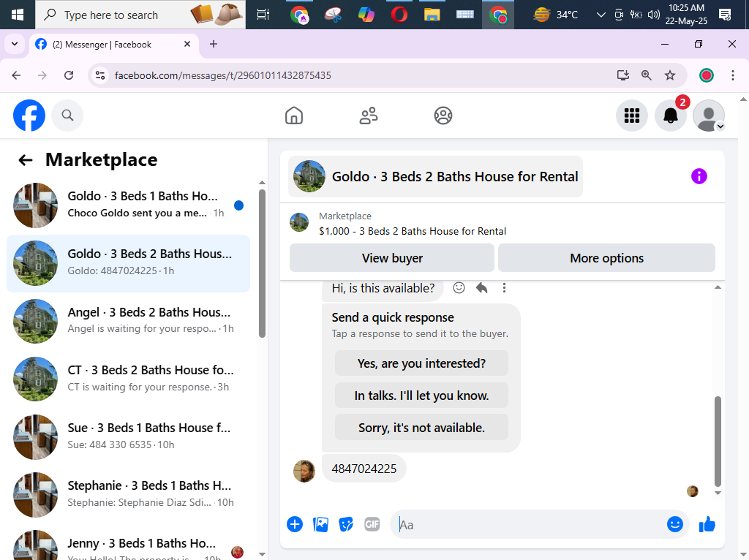Launch Opera browser from taskbar
Screen dimensions: 749x560
point(399,15)
